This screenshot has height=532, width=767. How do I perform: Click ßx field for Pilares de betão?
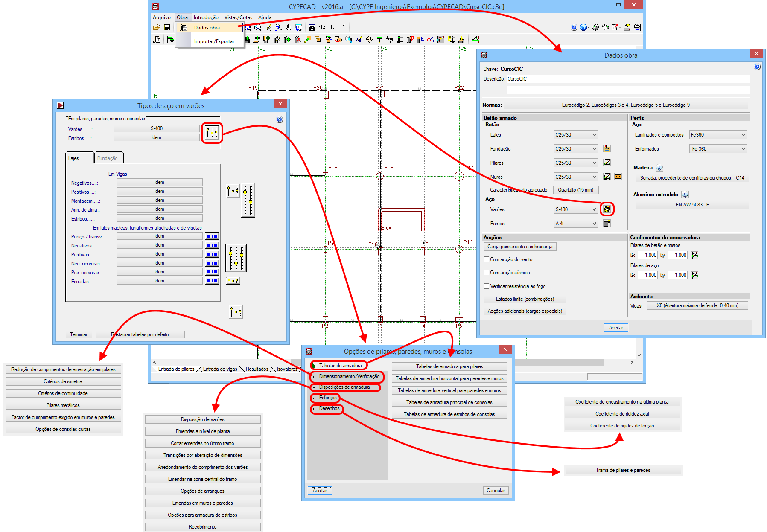[648, 255]
